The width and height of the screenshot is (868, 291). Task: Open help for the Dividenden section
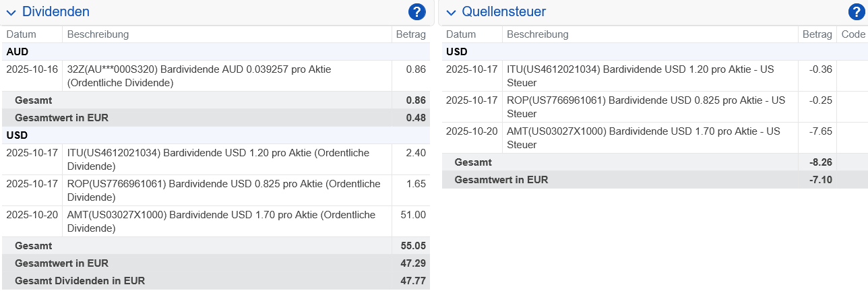417,11
